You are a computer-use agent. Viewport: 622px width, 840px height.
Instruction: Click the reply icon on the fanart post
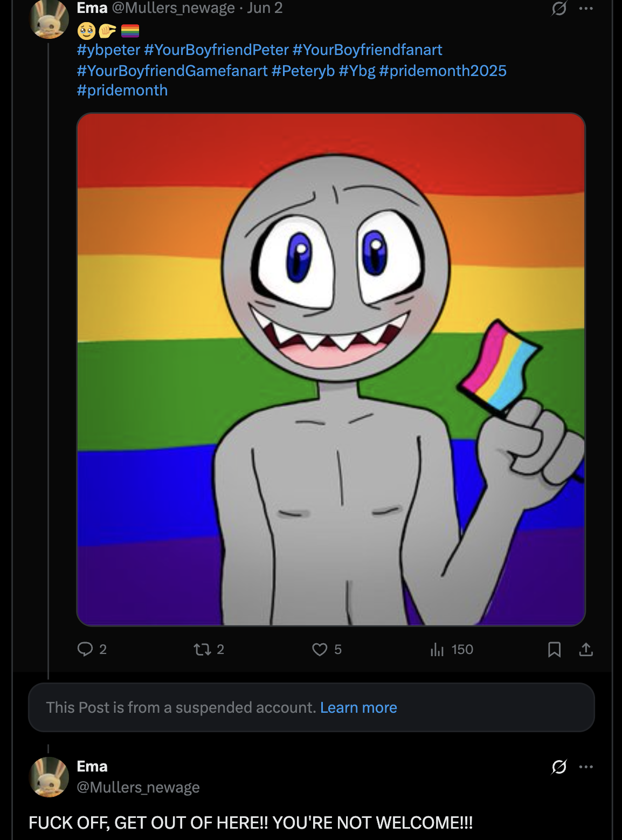85,649
